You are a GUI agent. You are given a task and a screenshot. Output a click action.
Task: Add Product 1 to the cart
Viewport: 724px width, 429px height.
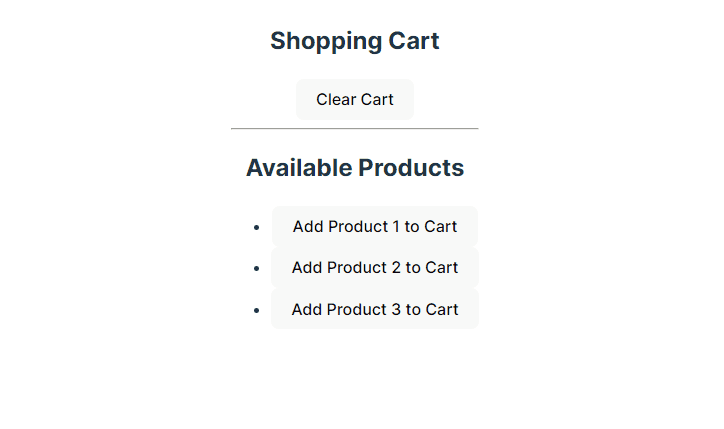(x=374, y=226)
